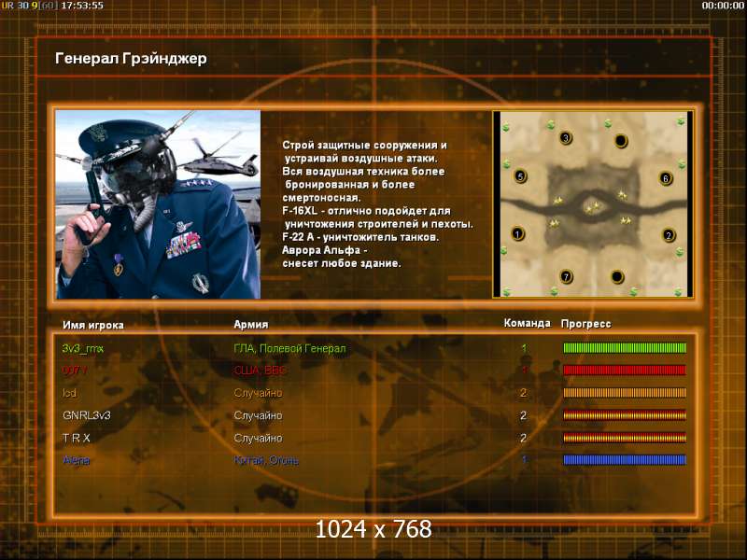Click the line 'F-22 A - уничтожитель танков.'
The height and width of the screenshot is (560, 747).
pos(360,237)
